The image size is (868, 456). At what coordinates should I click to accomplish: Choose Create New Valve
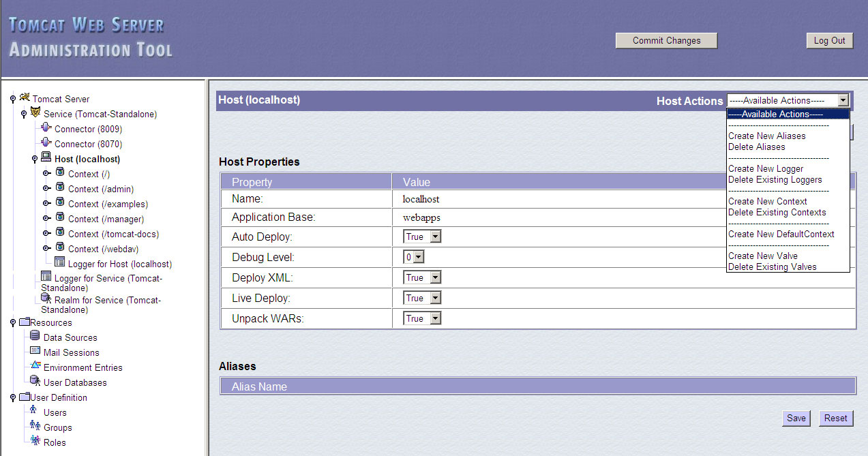coord(762,256)
